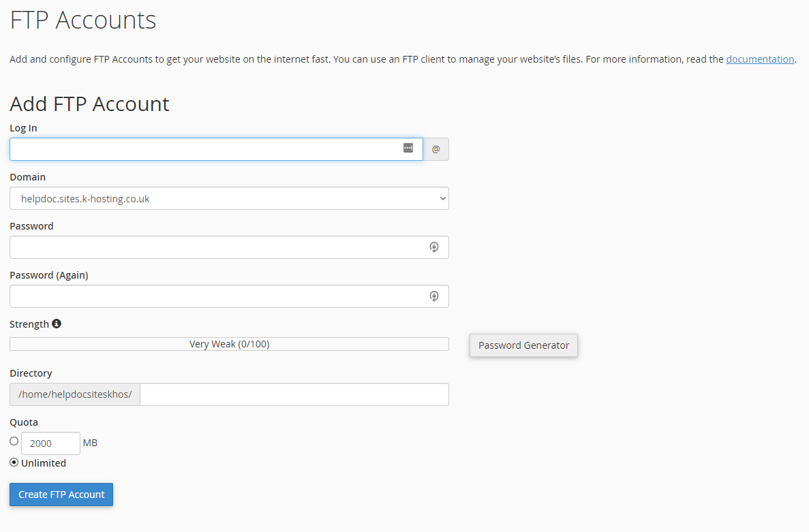
Task: Click the Create FTP Account button
Action: coord(61,495)
